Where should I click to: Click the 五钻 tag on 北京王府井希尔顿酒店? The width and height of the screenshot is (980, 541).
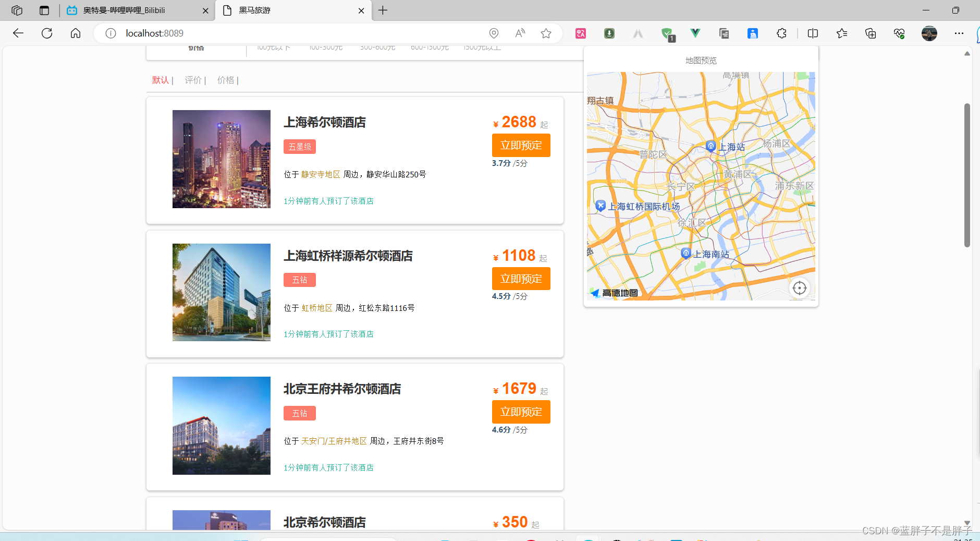pos(300,413)
